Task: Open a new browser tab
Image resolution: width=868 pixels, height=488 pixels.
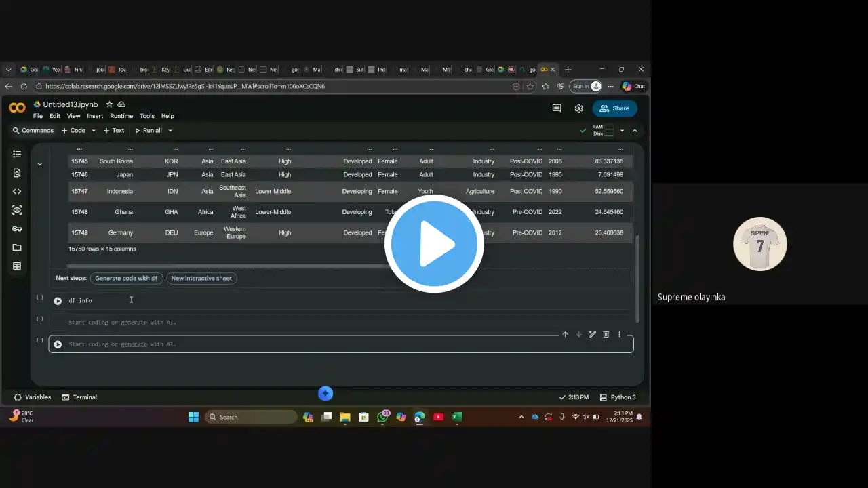Action: coord(568,69)
